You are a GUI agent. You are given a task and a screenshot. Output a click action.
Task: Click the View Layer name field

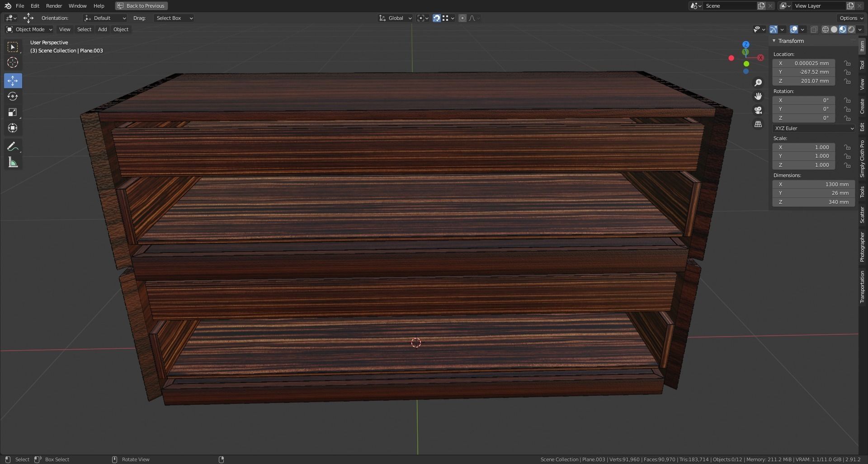[819, 6]
